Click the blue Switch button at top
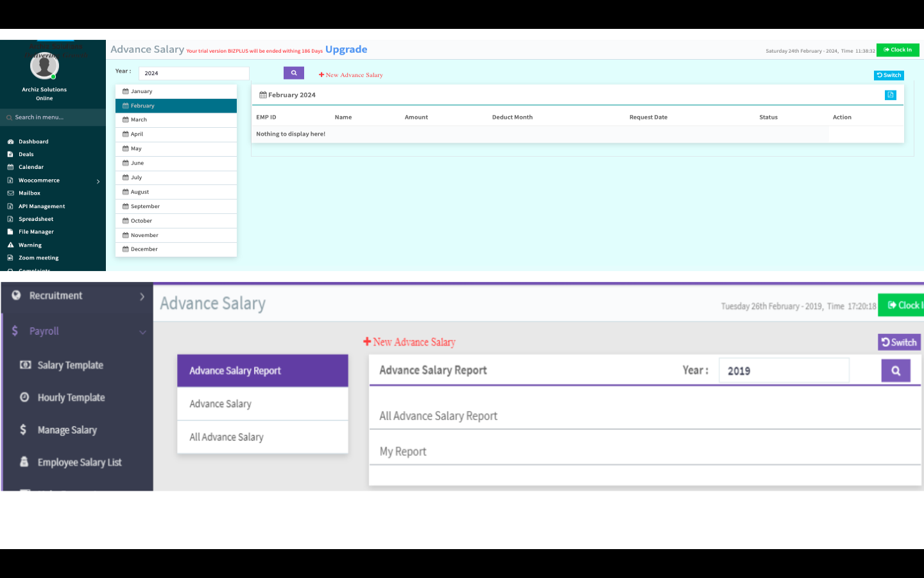Viewport: 924px width, 578px height. point(889,75)
